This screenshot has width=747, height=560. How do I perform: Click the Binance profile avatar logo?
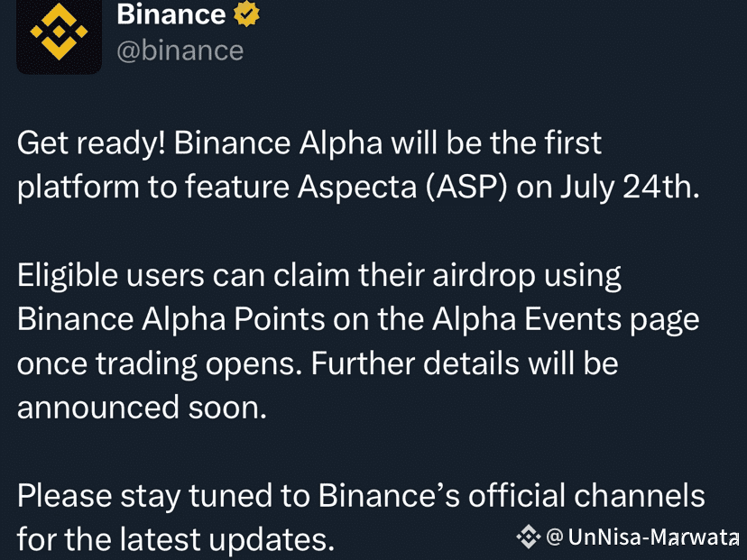pyautogui.click(x=60, y=34)
